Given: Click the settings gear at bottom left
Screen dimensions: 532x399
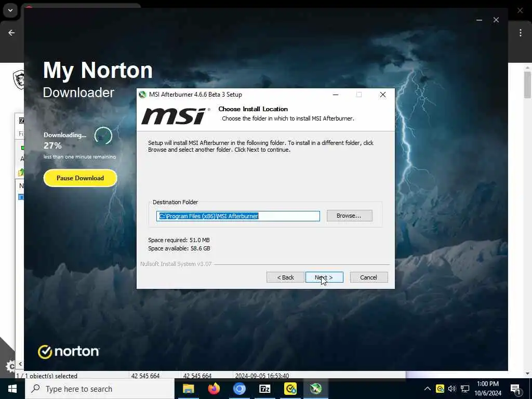Looking at the screenshot, I should pyautogui.click(x=10, y=366).
